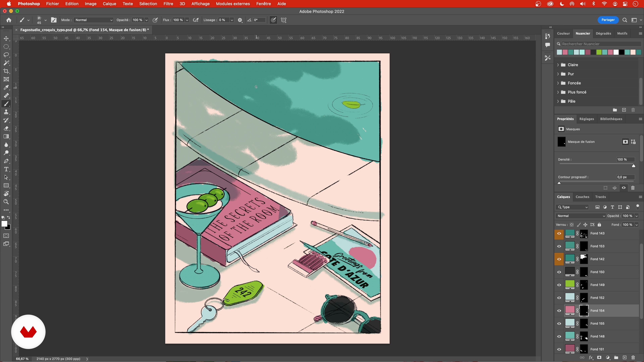The width and height of the screenshot is (644, 362).
Task: Hide the Fond 152 layer
Action: (559, 298)
